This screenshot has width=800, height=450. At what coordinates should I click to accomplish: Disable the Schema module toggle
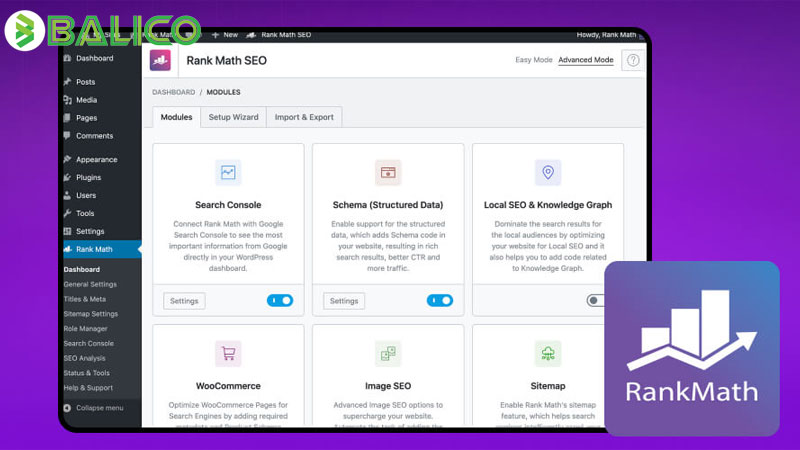(x=440, y=301)
